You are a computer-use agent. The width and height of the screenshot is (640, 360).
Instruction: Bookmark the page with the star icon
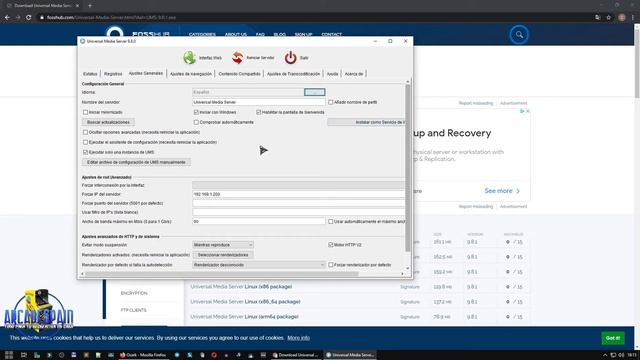coord(609,18)
